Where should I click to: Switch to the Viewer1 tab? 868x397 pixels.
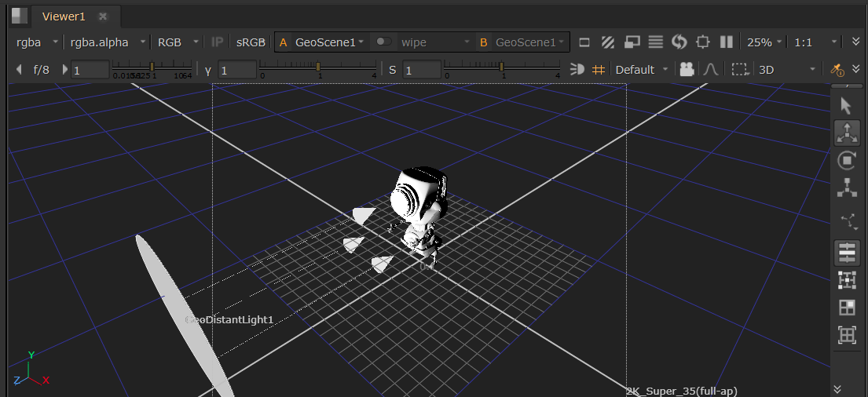click(64, 16)
